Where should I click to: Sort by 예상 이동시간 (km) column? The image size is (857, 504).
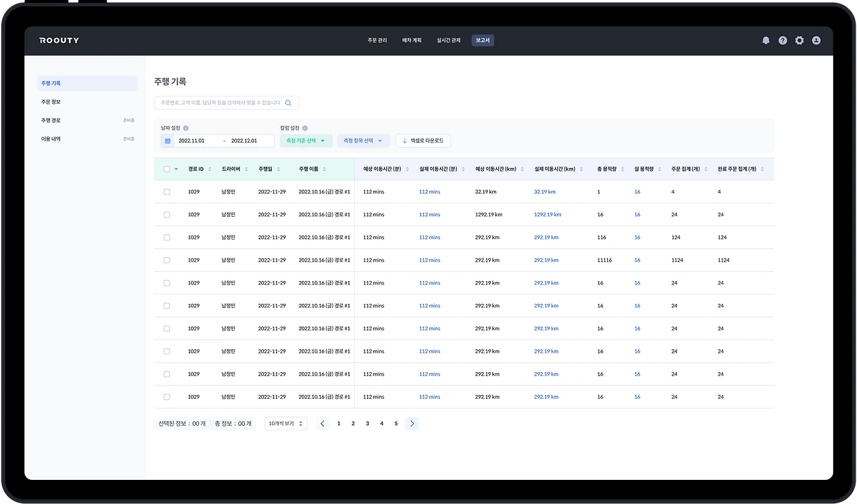522,169
